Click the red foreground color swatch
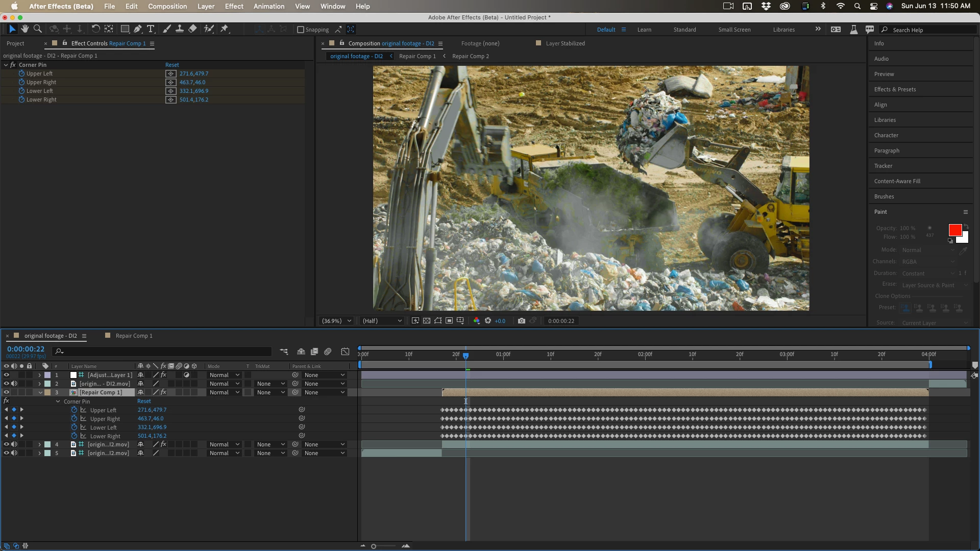 [955, 230]
